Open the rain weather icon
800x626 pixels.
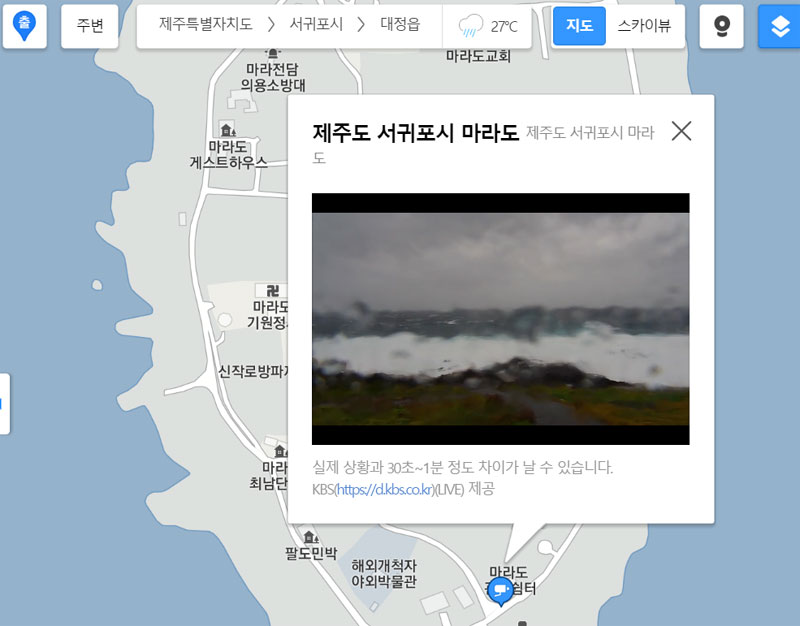(x=470, y=26)
